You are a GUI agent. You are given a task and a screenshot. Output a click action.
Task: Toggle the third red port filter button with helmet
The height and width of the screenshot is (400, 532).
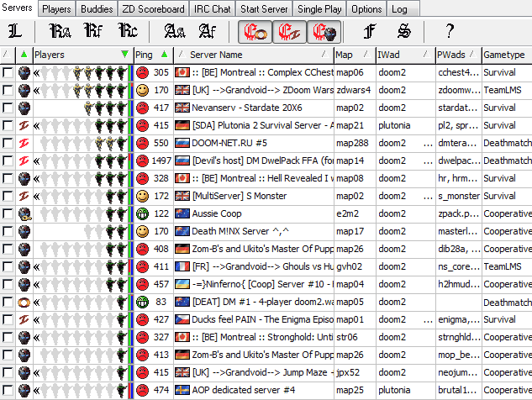[x=322, y=33]
